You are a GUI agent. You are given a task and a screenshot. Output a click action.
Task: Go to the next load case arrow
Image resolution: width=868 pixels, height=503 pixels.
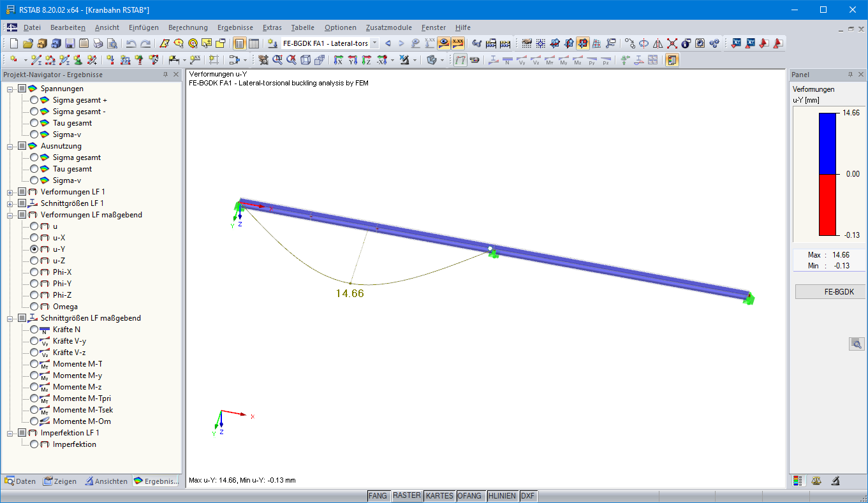point(401,43)
